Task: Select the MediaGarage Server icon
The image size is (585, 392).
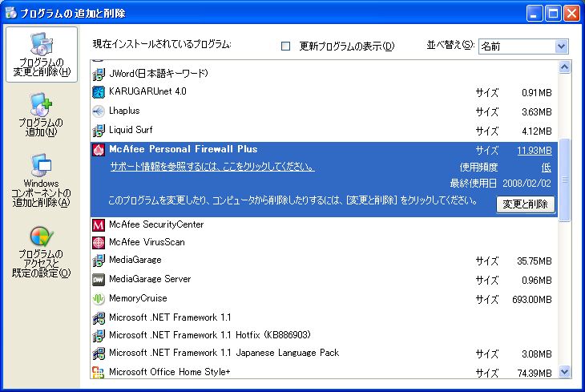Action: tap(99, 280)
